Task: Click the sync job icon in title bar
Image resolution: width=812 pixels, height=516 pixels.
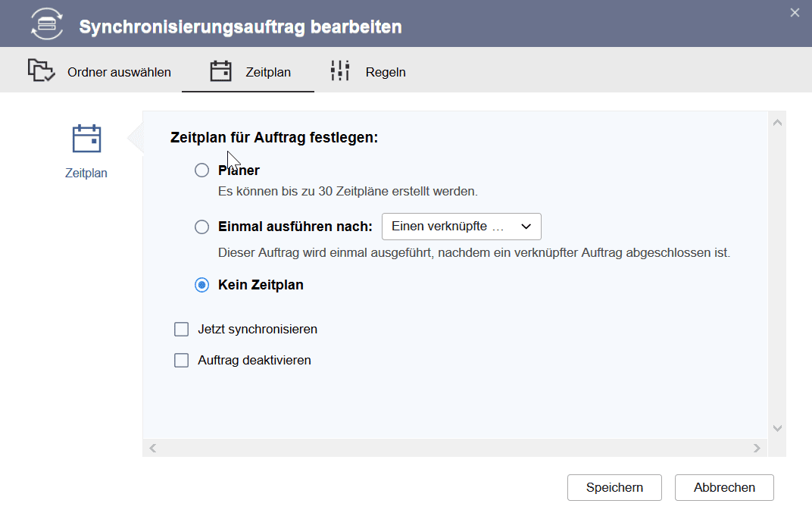Action: [x=47, y=23]
